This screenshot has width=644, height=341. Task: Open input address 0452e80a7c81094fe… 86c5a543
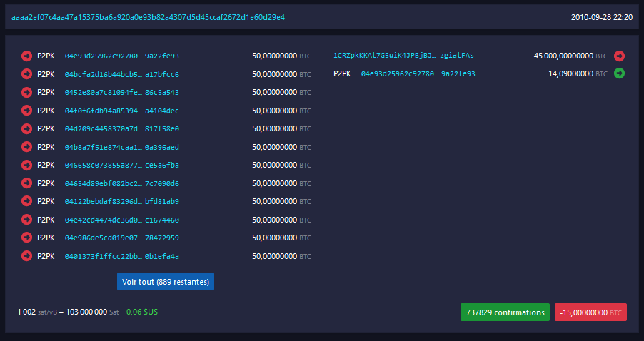(x=121, y=92)
